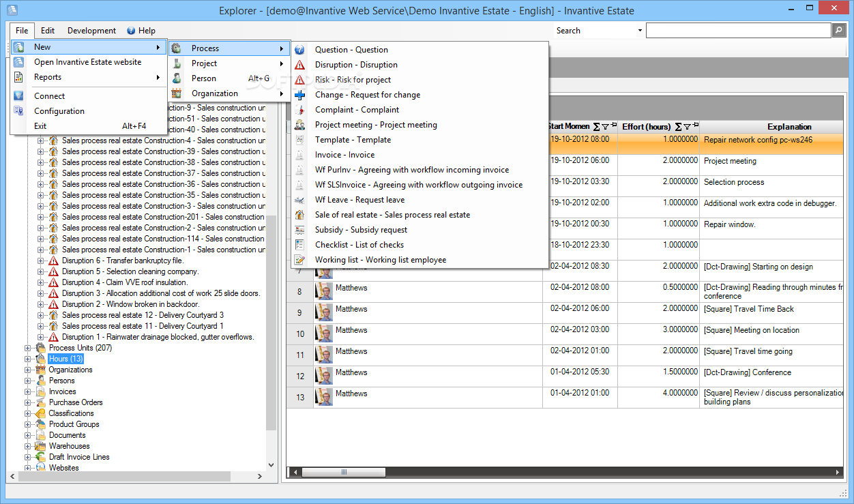Open the File menu

coord(22,31)
